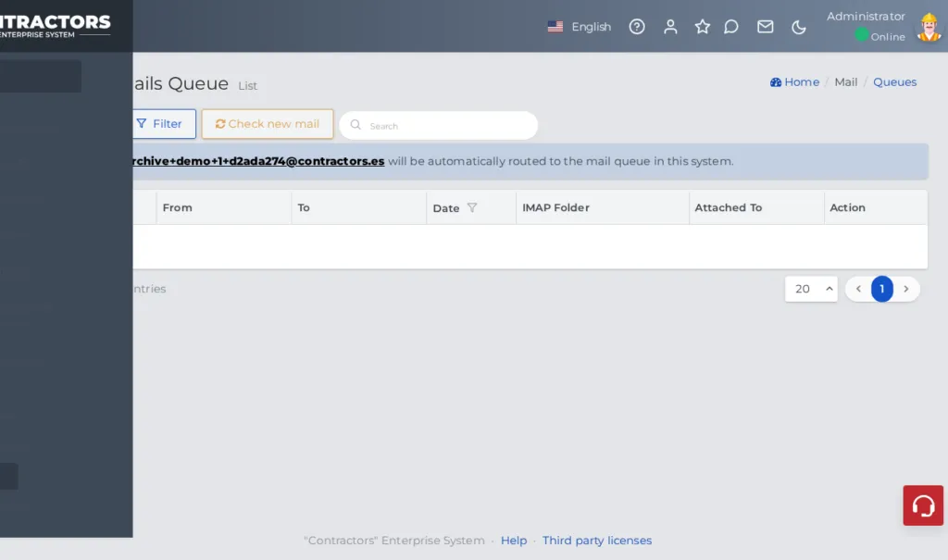948x560 pixels.
Task: Open the Queues breadcrumb link
Action: tap(894, 82)
